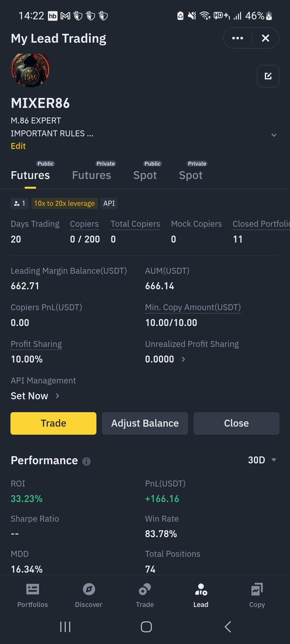Image resolution: width=290 pixels, height=644 pixels.
Task: Open the three-dots more options menu
Action: click(x=238, y=38)
